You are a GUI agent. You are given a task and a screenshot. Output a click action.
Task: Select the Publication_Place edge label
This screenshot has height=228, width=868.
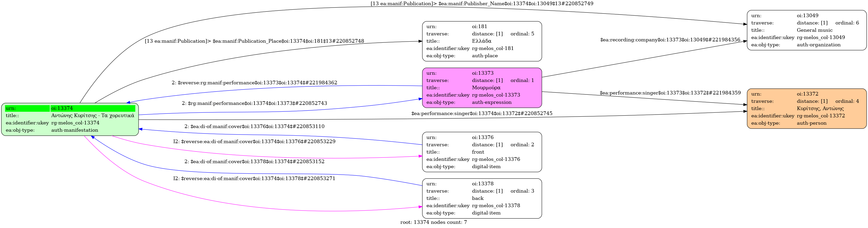[255, 41]
